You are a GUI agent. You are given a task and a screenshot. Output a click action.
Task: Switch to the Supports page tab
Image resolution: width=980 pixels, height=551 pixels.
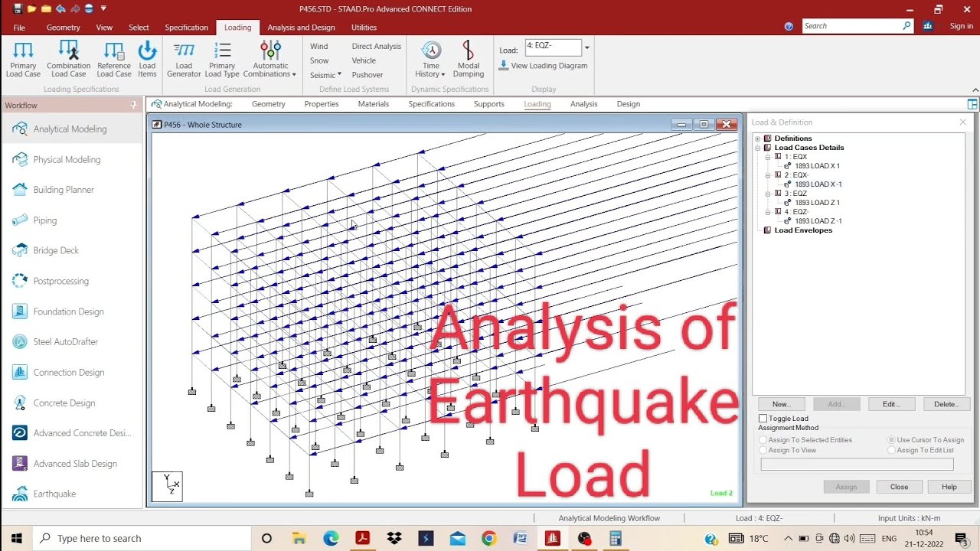[x=488, y=104]
